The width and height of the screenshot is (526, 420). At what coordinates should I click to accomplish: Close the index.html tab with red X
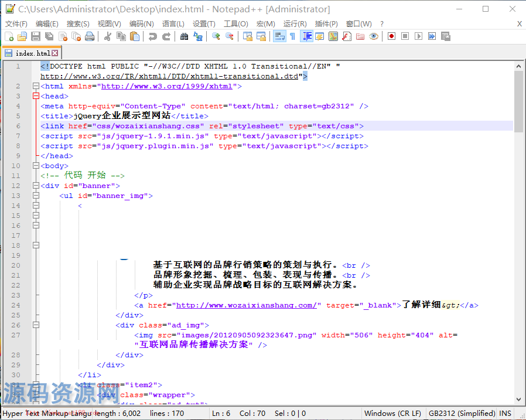click(55, 53)
